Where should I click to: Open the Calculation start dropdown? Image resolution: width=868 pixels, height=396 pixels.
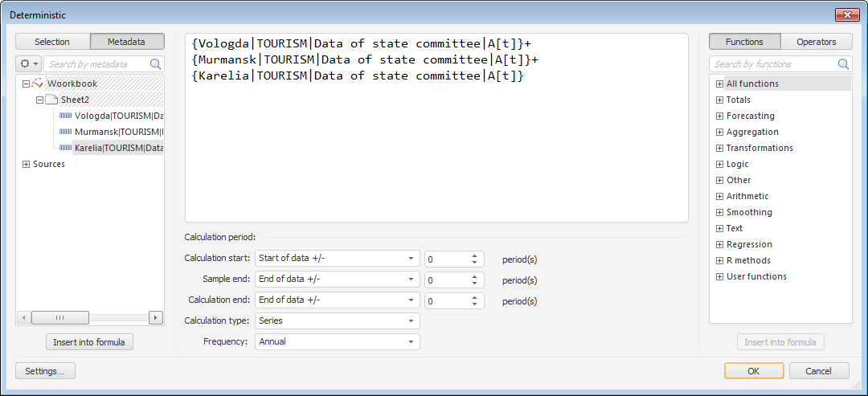pos(337,259)
